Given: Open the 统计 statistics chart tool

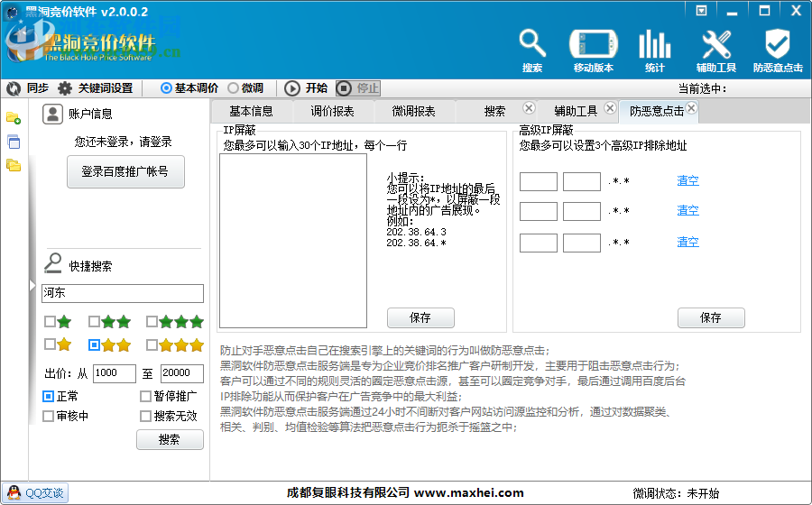Looking at the screenshot, I should (655, 50).
